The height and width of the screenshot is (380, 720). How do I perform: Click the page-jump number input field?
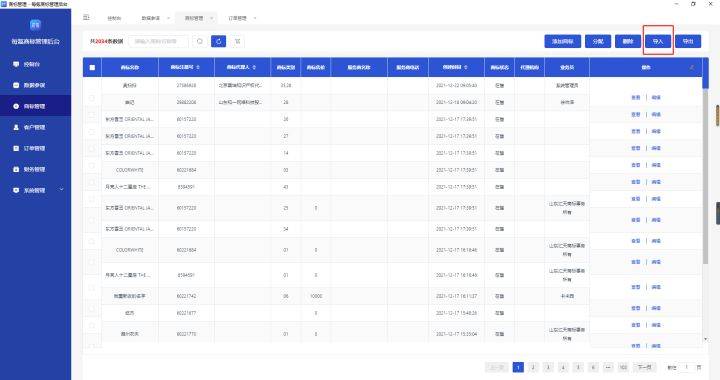pyautogui.click(x=686, y=367)
